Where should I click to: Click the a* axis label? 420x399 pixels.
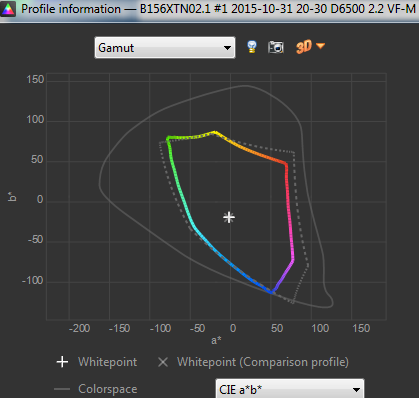(x=216, y=340)
